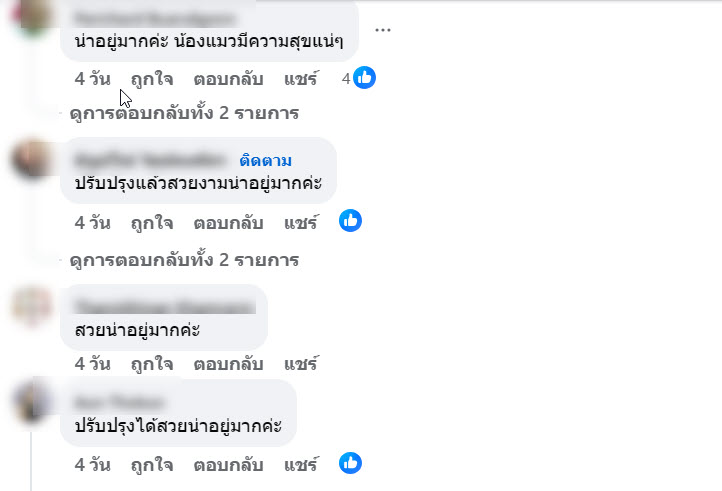The height and width of the screenshot is (491, 722).
Task: Click แชร์ under the น้องแมวมีความสุข comment
Action: 301,79
